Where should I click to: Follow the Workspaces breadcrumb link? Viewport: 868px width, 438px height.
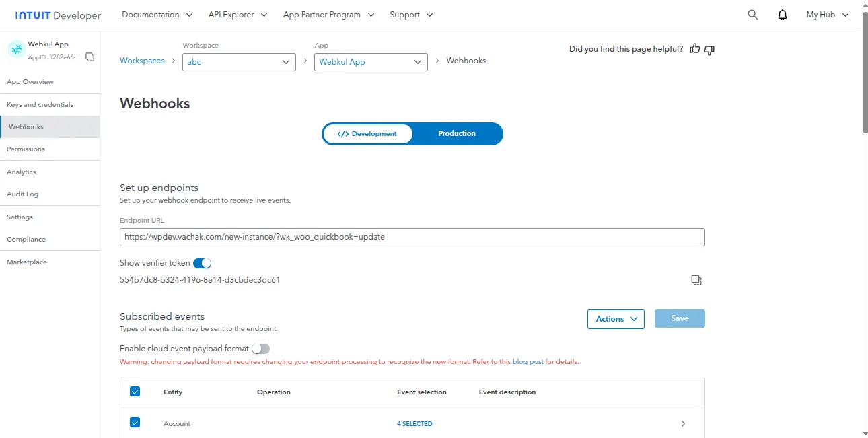pos(142,61)
